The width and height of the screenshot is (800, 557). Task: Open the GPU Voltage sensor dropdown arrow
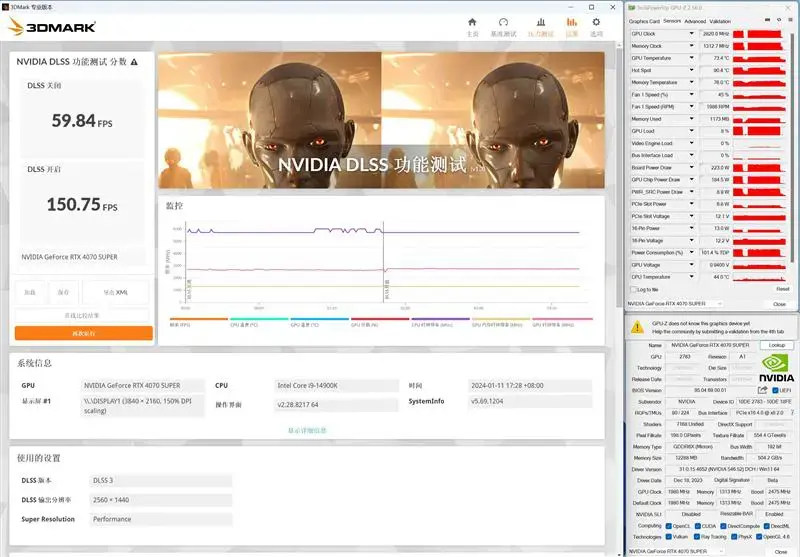691,265
